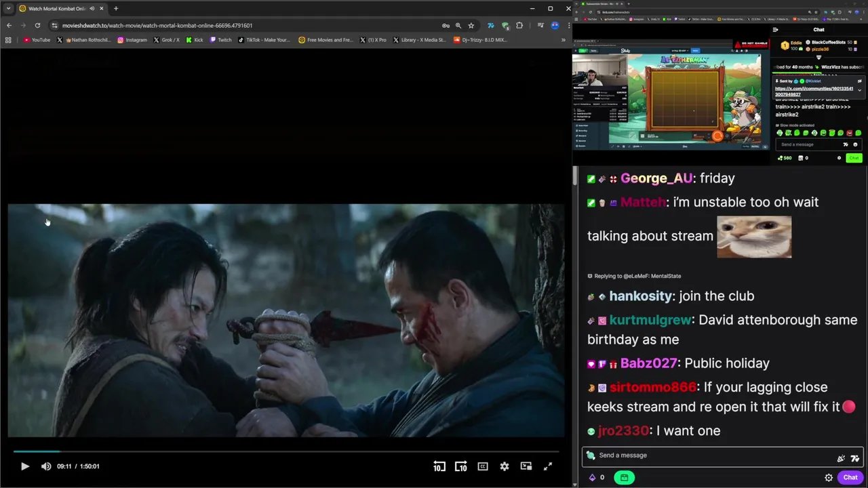The image size is (868, 488).
Task: Open password manager key icon
Action: pos(446,25)
